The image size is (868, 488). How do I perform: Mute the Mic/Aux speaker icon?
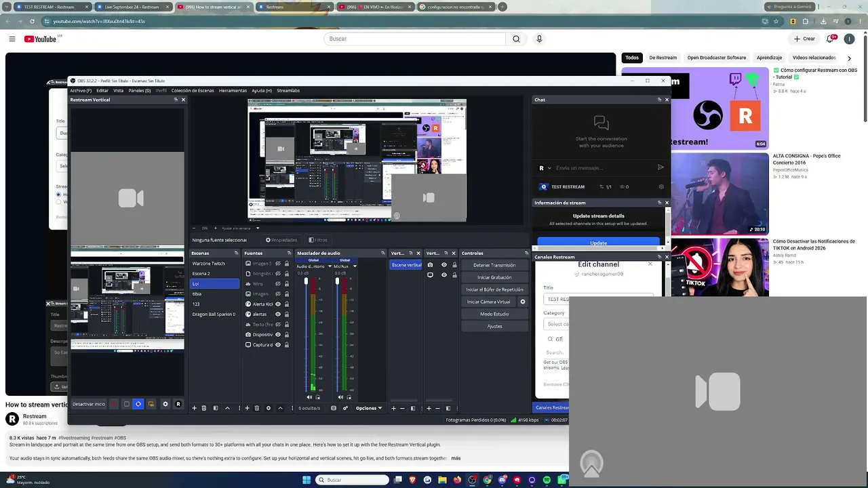point(341,397)
